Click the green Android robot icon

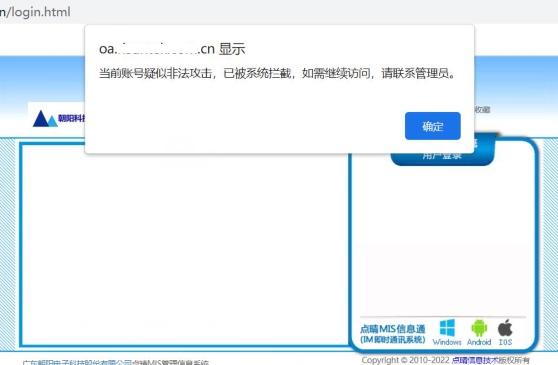point(479,328)
